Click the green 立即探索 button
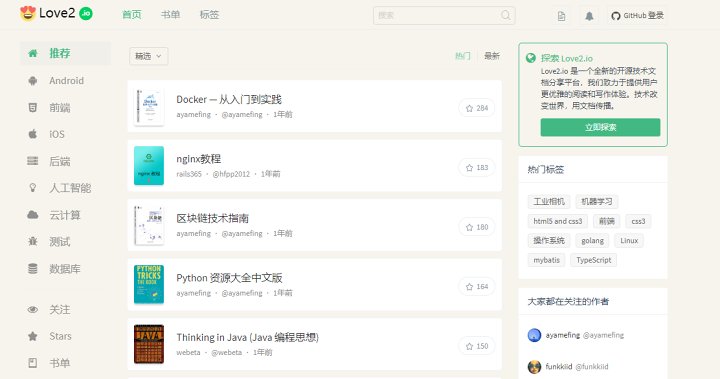This screenshot has height=379, width=720. (600, 127)
